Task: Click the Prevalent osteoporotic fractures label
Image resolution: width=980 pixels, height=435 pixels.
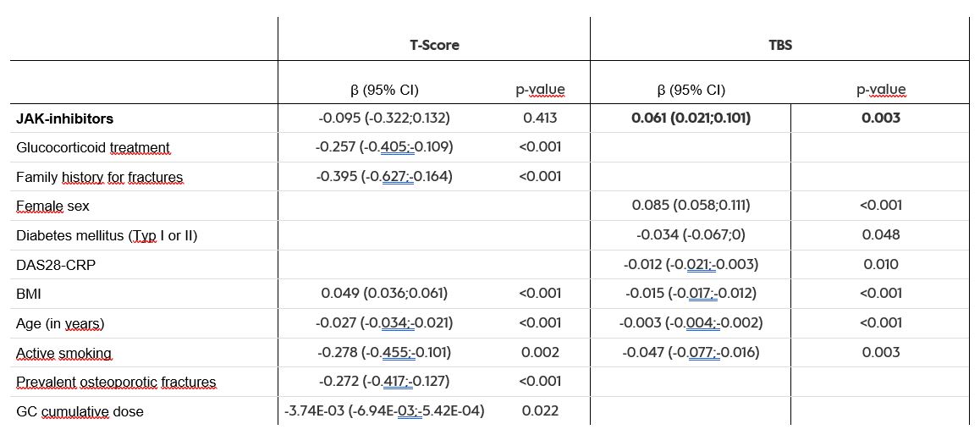Action: (116, 383)
